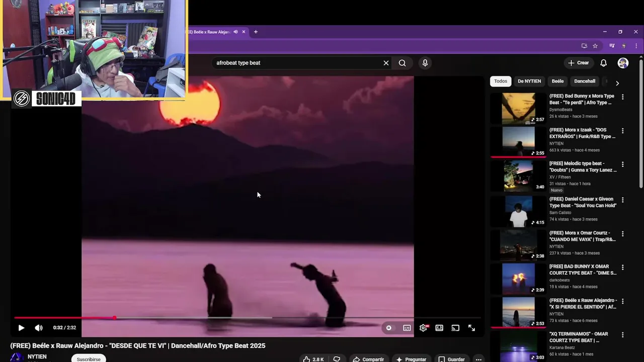Open the Crear menu button

click(578, 63)
